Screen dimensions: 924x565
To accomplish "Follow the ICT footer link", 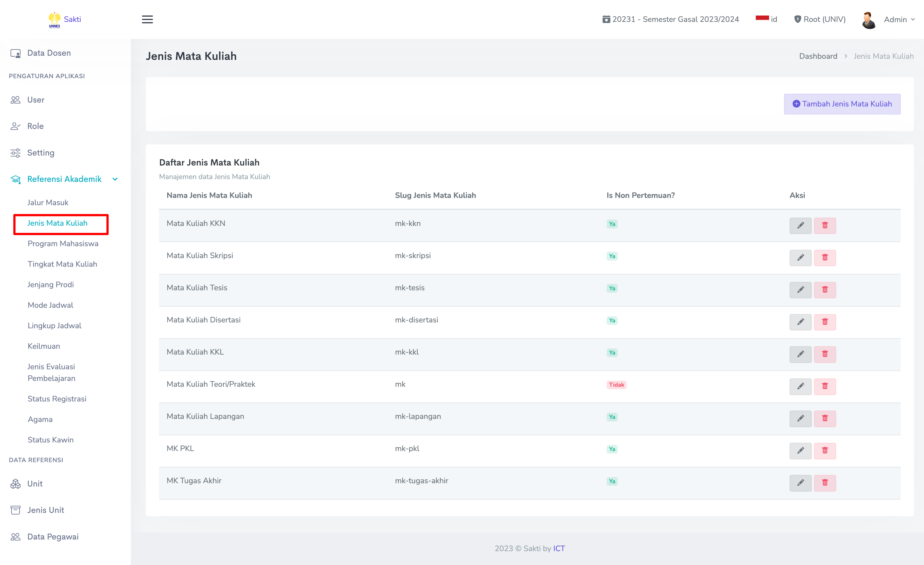I will [559, 548].
